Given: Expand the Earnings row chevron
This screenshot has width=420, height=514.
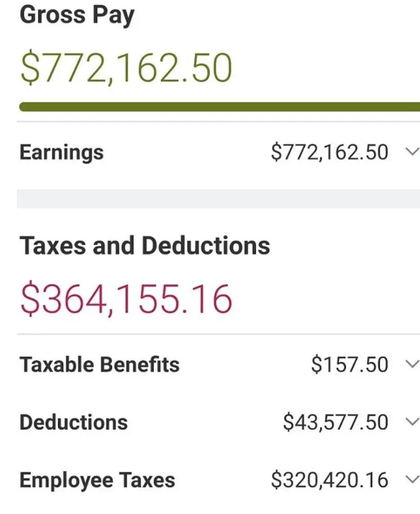Looking at the screenshot, I should (x=412, y=152).
